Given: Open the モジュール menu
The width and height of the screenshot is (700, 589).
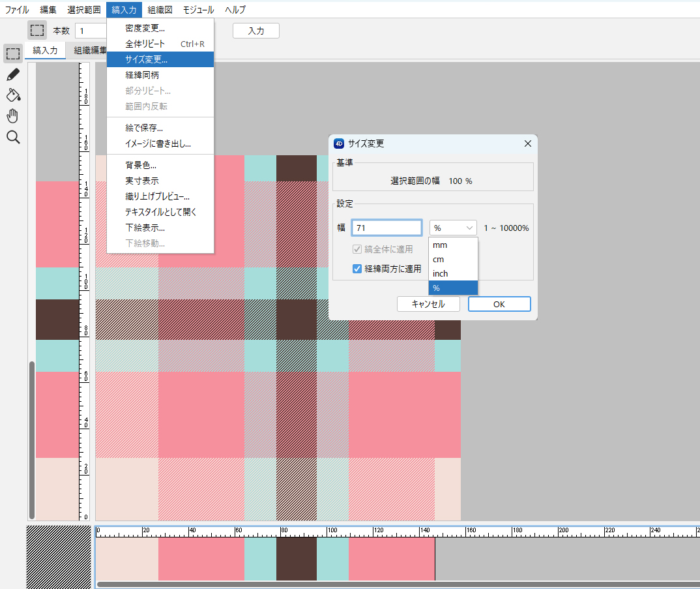Looking at the screenshot, I should (x=199, y=10).
